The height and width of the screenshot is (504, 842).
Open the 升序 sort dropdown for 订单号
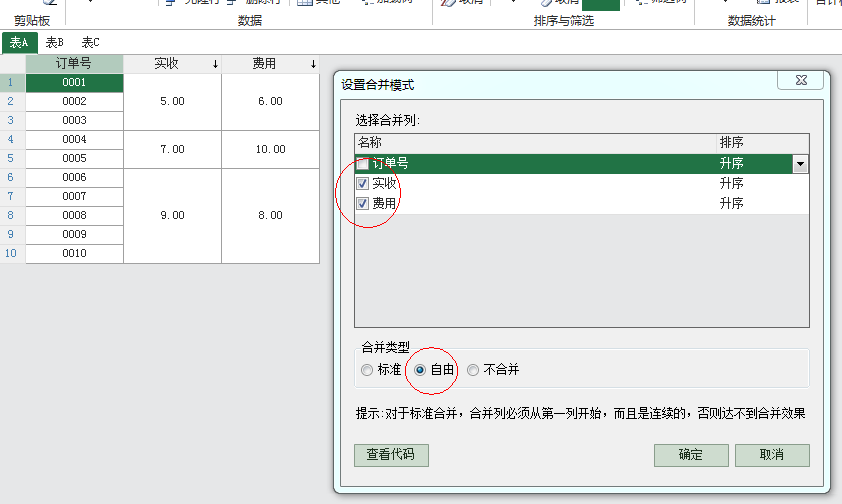click(x=799, y=164)
